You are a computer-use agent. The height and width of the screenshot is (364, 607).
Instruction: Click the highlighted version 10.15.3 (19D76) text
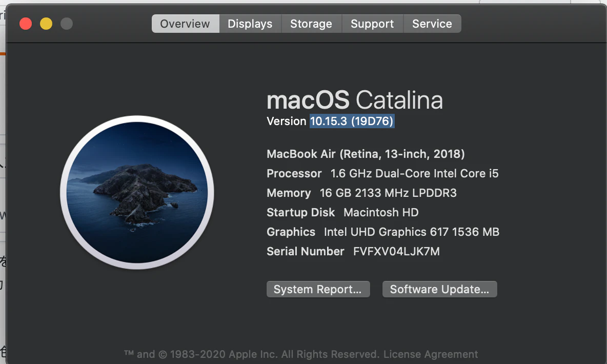pyautogui.click(x=352, y=121)
